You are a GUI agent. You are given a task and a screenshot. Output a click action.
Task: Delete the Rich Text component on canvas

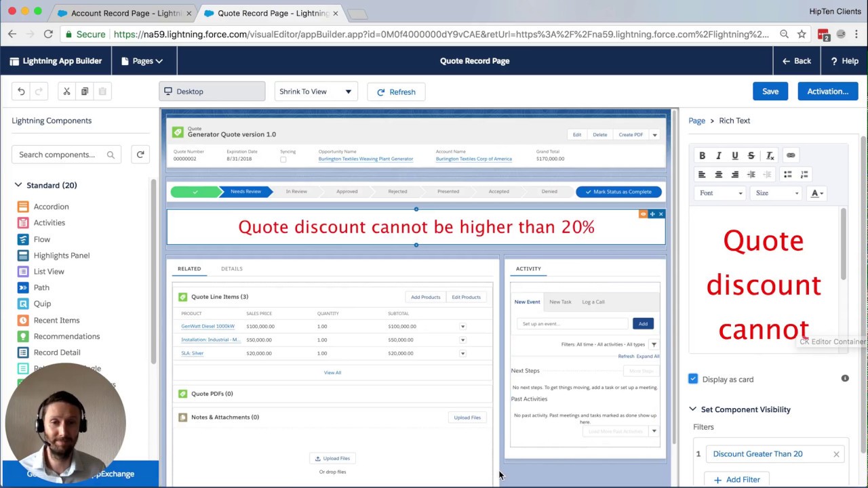[x=661, y=214]
